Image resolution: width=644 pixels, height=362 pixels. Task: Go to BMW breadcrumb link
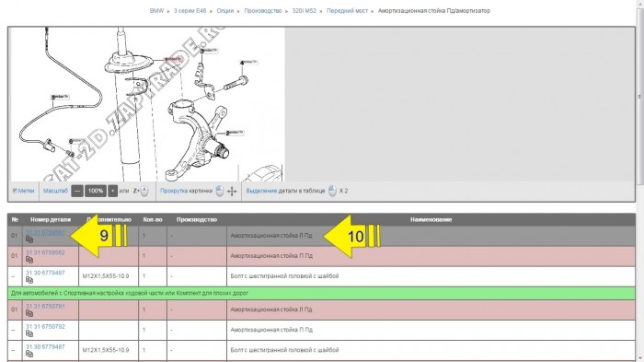[x=156, y=11]
